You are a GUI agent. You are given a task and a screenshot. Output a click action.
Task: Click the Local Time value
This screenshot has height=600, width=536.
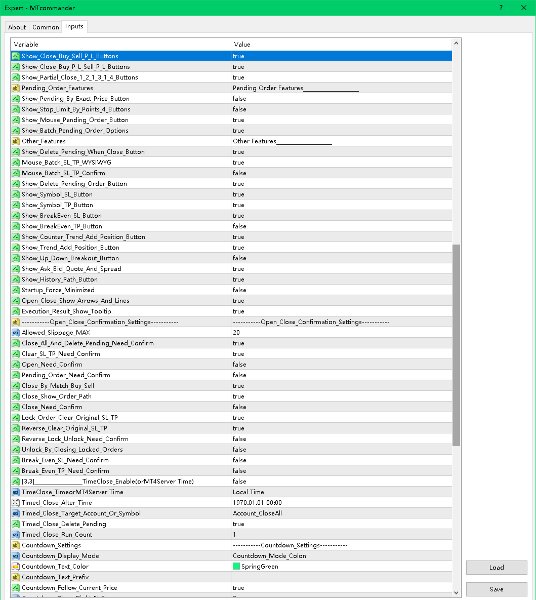(248, 492)
